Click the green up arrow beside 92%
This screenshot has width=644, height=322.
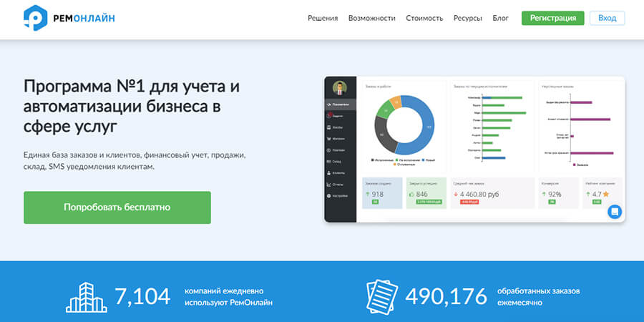(545, 194)
